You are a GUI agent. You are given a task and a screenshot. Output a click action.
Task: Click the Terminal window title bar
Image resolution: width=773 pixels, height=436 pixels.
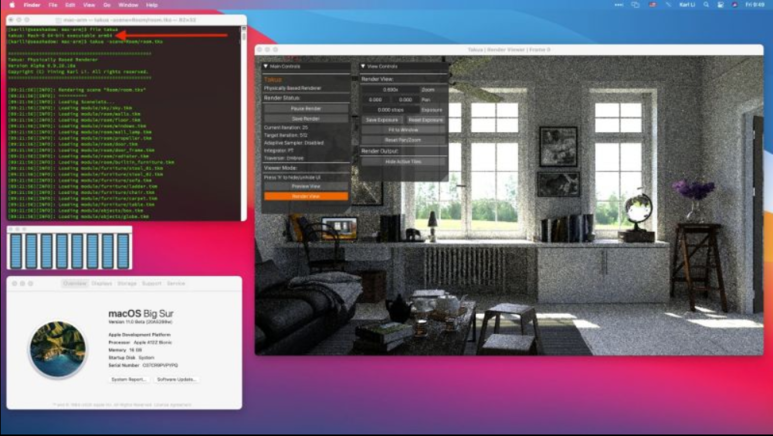pos(126,20)
